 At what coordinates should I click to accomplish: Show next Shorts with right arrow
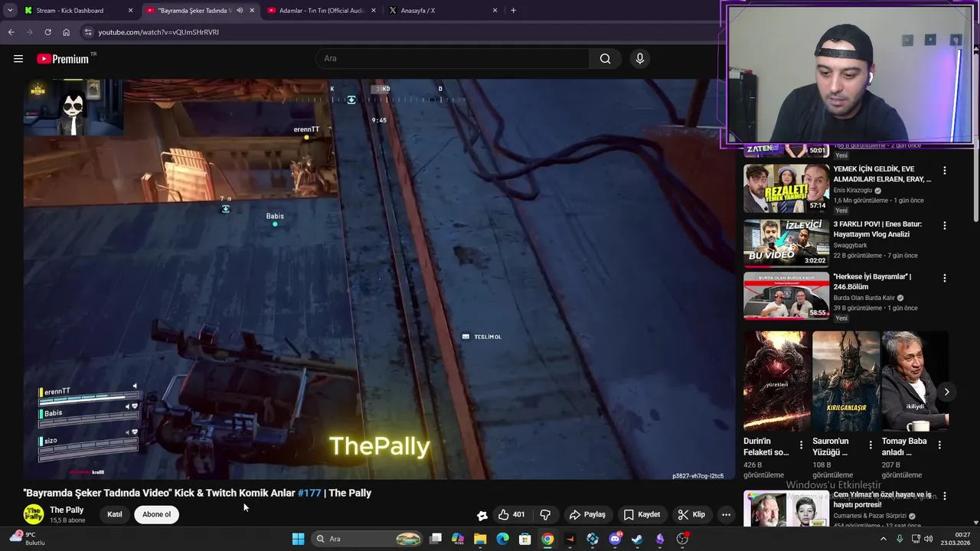946,392
